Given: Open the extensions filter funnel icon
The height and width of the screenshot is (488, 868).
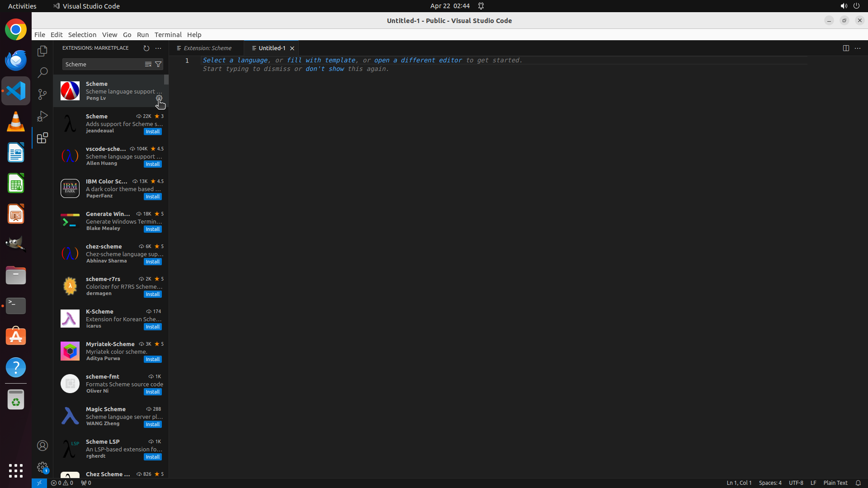Looking at the screenshot, I should point(158,64).
